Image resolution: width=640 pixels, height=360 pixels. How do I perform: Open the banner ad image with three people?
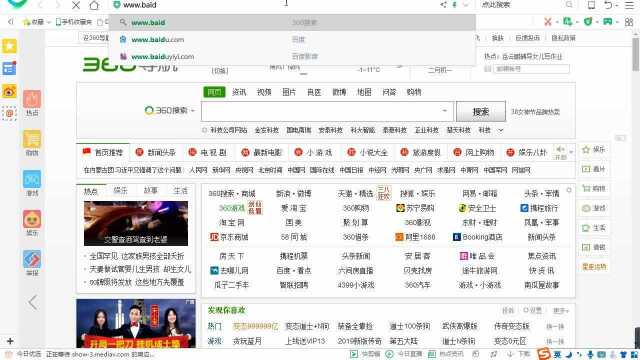point(136,323)
